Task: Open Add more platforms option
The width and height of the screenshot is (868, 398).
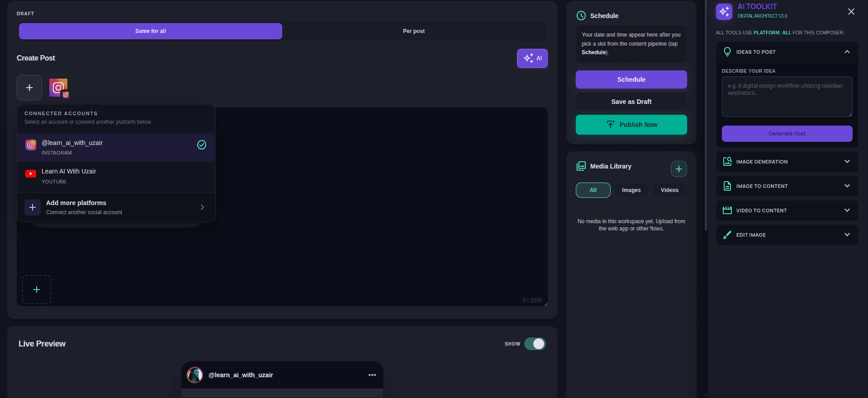Action: coord(116,207)
